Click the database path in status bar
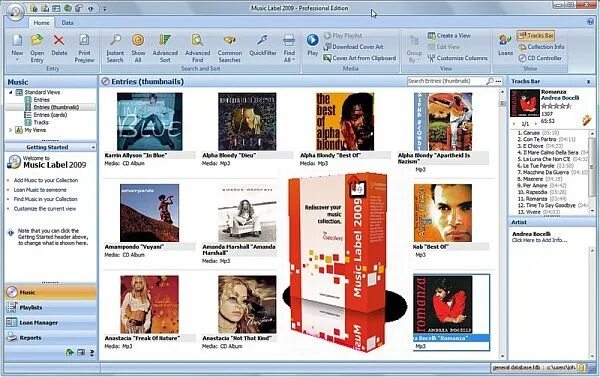This screenshot has height=377, width=600. point(534,368)
